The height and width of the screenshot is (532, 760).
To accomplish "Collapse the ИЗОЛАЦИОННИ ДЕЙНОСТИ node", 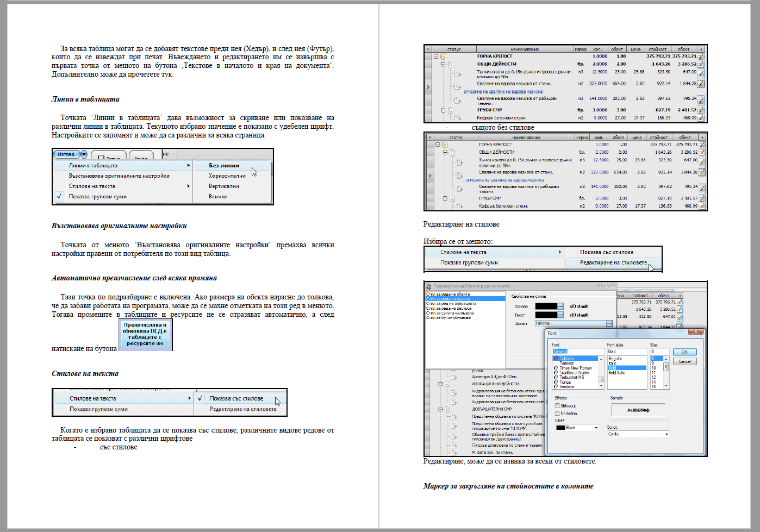I will [441, 384].
